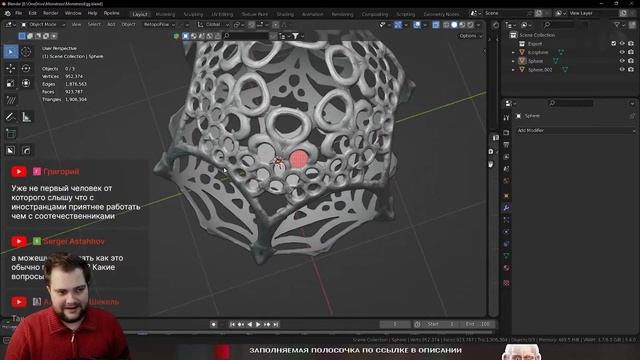Click the properties editor search field
The image size is (640, 360).
(571, 103)
